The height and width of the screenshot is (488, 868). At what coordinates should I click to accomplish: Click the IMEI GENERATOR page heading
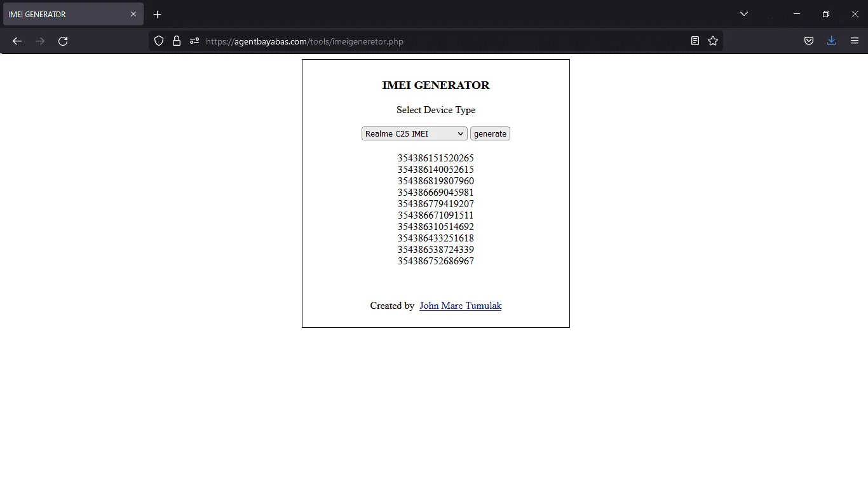point(436,85)
